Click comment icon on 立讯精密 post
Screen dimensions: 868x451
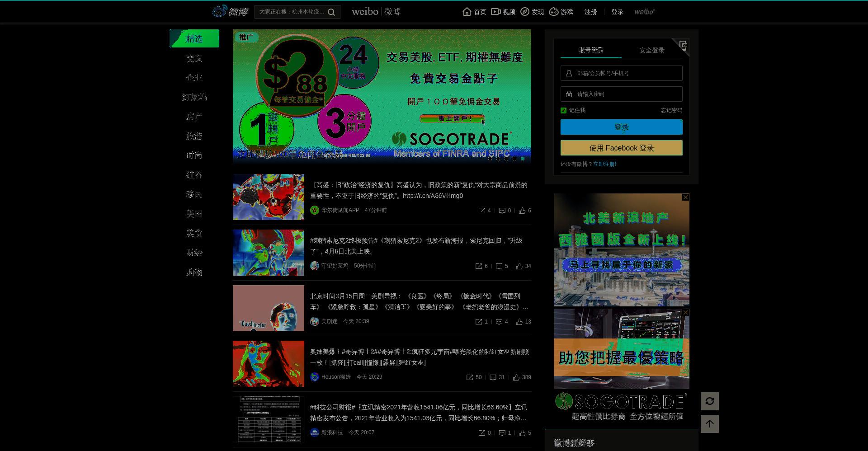coord(502,433)
